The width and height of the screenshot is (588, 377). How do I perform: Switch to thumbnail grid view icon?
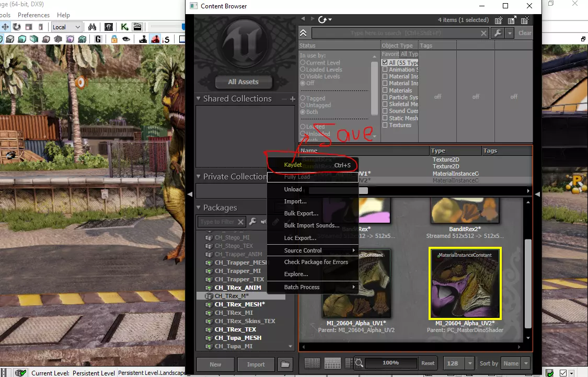pyautogui.click(x=332, y=363)
